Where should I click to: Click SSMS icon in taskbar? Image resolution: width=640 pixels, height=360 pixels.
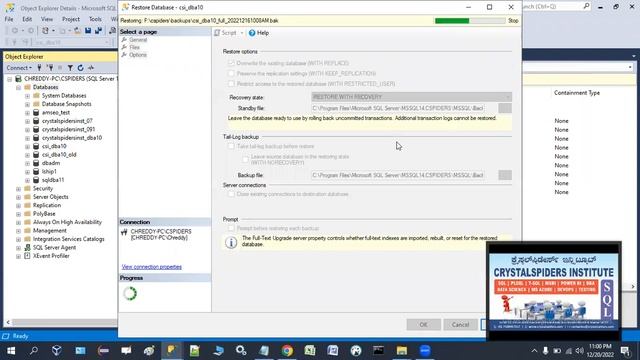[x=172, y=351]
